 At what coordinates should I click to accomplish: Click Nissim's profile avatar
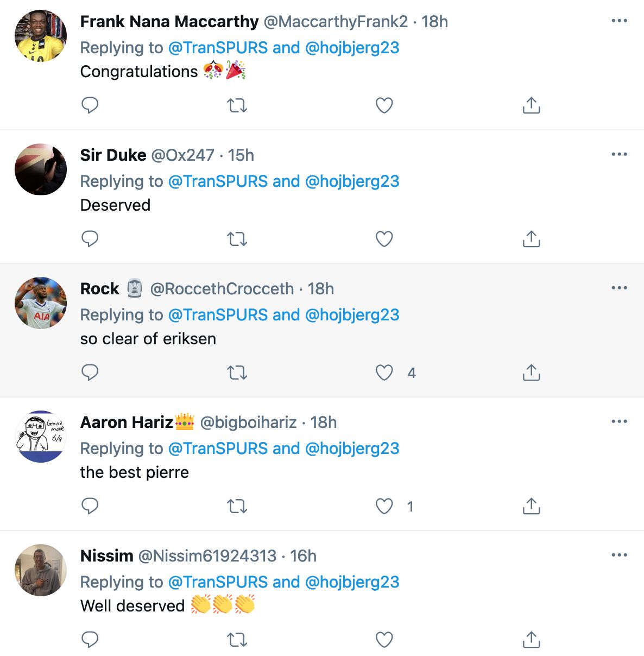click(x=41, y=570)
